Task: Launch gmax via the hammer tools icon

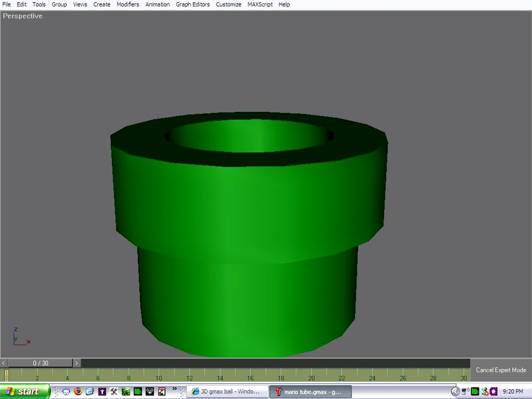Action: [114, 391]
